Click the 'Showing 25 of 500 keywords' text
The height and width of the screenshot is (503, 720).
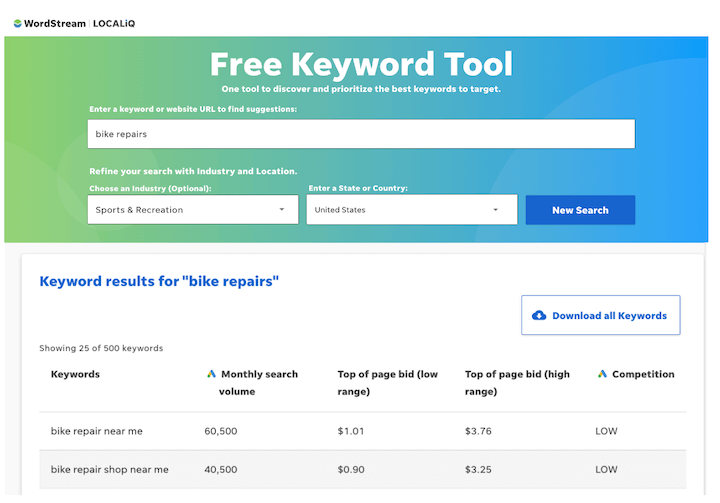(101, 348)
